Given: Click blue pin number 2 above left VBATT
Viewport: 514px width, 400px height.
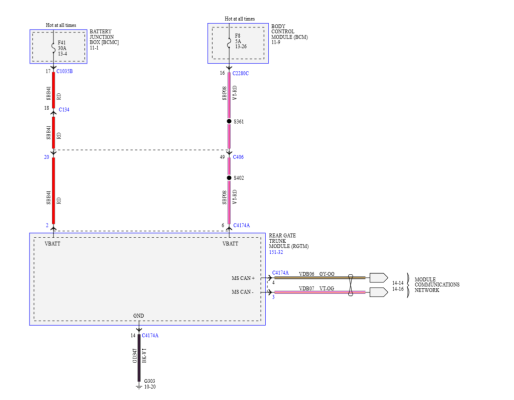Looking at the screenshot, I should click(47, 225).
